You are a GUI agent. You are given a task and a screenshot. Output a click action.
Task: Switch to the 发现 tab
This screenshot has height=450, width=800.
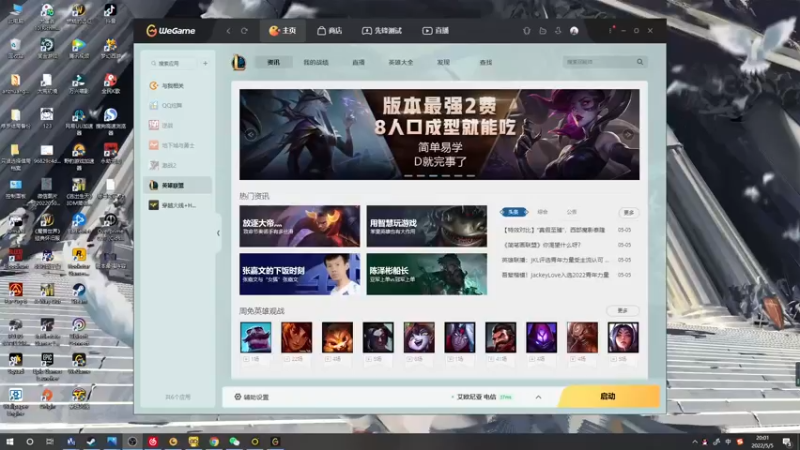443,62
